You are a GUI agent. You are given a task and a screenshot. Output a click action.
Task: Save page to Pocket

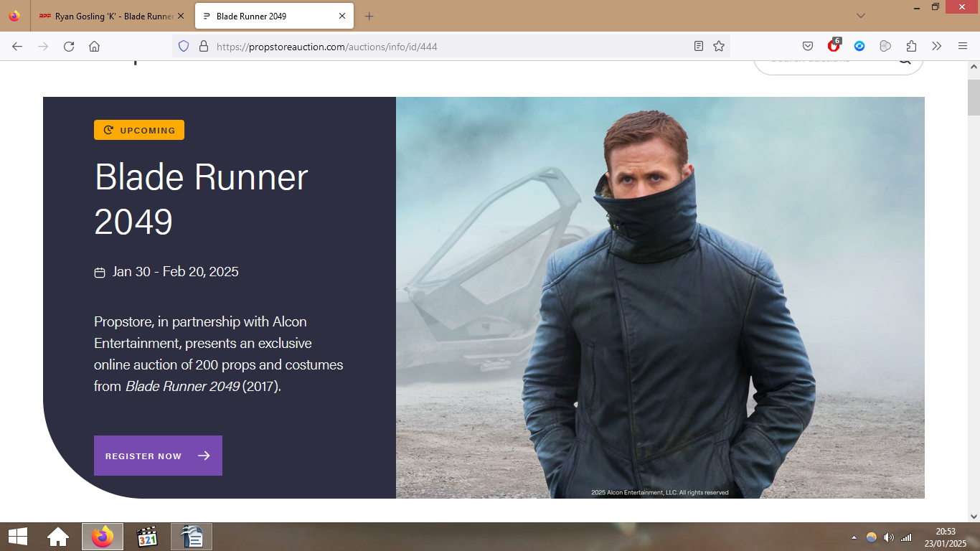pyautogui.click(x=808, y=46)
